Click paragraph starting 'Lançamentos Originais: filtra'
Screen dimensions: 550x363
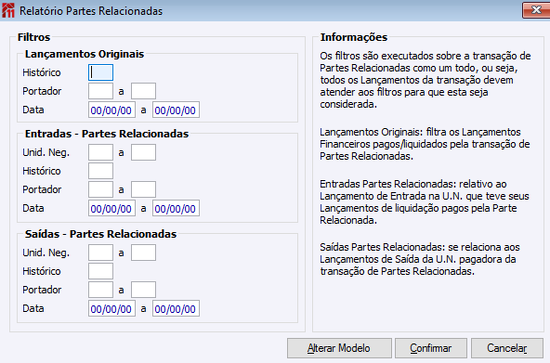pos(424,144)
